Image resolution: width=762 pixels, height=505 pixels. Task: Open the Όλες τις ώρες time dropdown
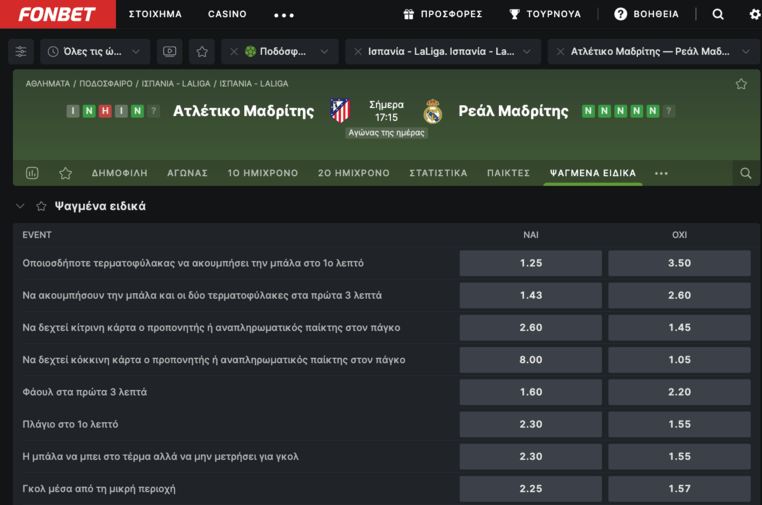96,52
